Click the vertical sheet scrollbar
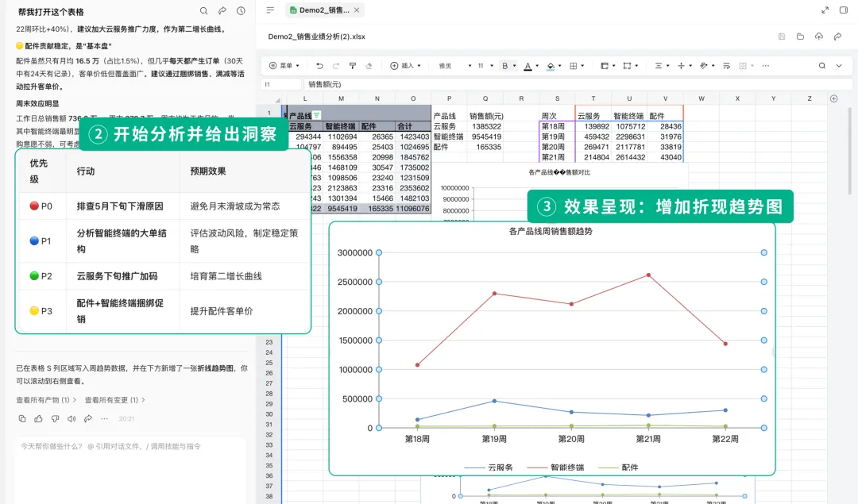The width and height of the screenshot is (858, 504). (x=849, y=151)
